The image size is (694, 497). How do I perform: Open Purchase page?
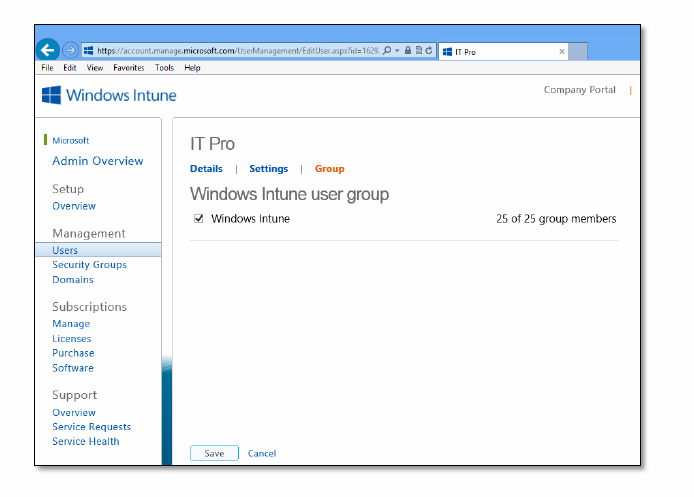point(73,353)
